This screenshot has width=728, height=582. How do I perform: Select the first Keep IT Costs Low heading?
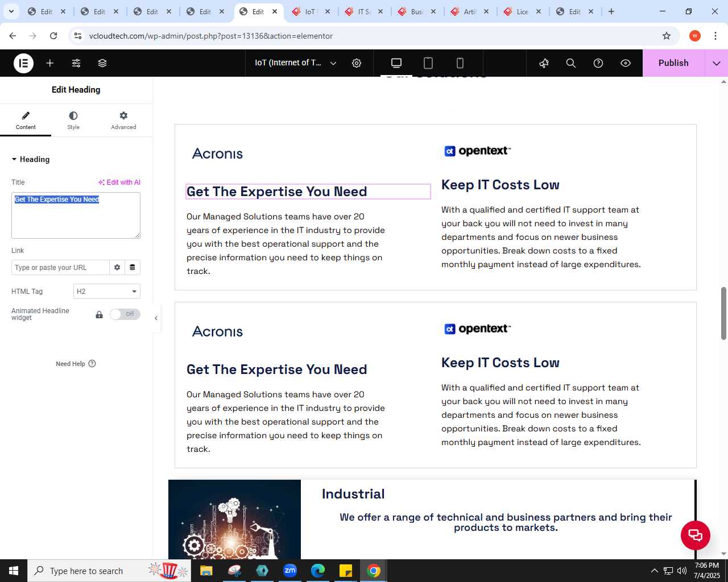[x=500, y=185]
